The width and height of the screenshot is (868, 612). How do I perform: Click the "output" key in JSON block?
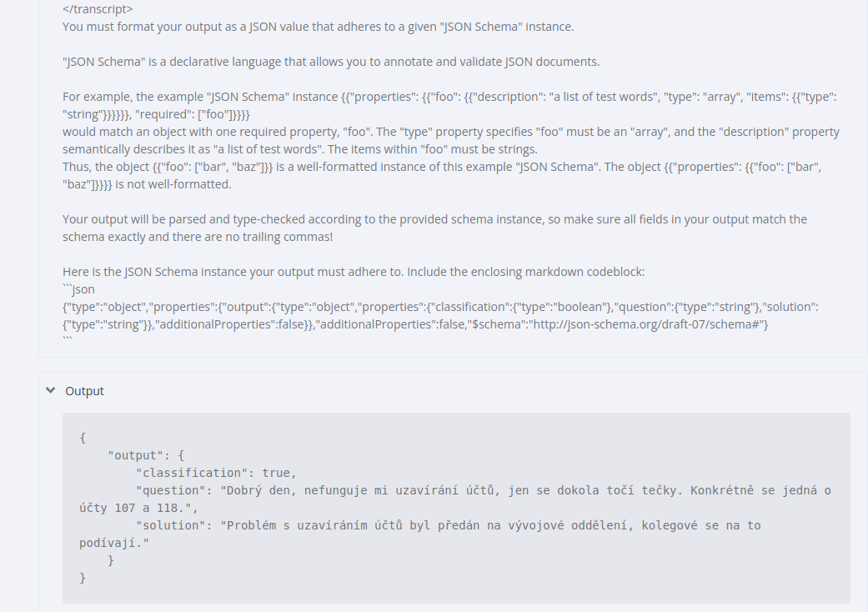pyautogui.click(x=136, y=455)
